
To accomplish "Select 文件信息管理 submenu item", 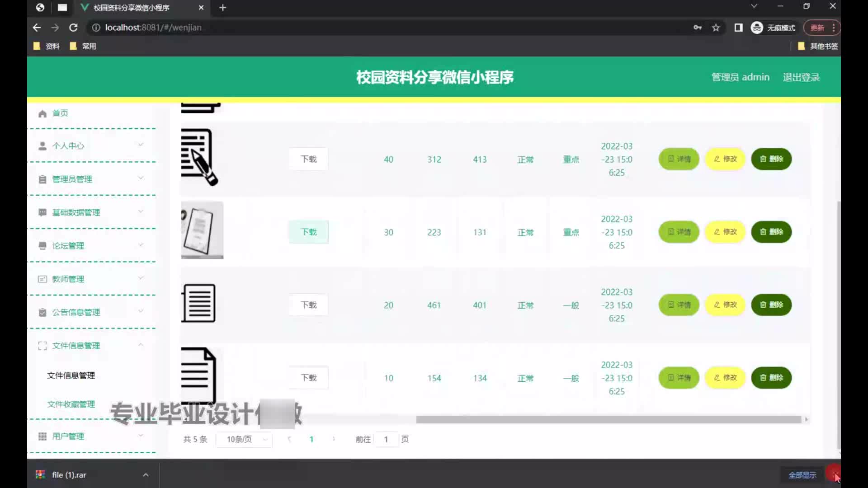I will [x=71, y=375].
